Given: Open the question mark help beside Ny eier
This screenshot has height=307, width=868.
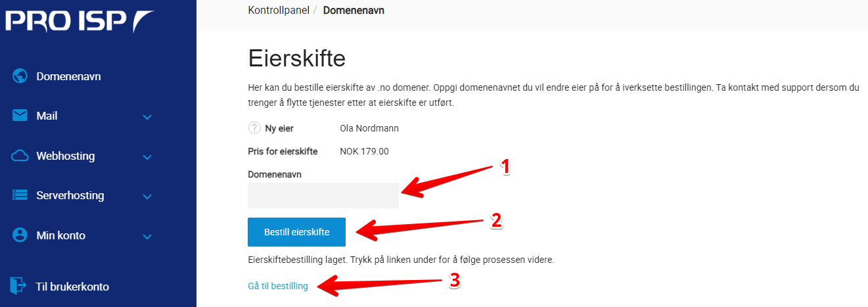Looking at the screenshot, I should point(254,128).
